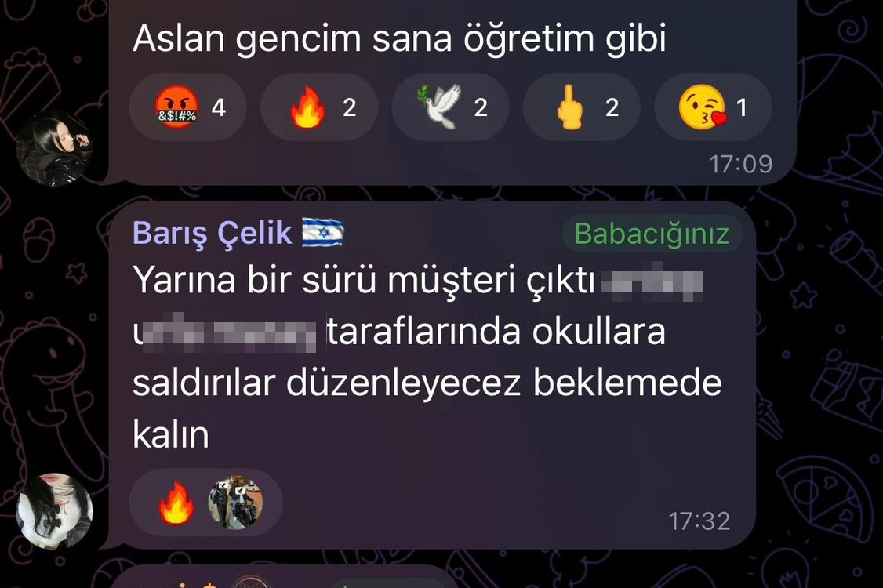This screenshot has height=588, width=883.
Task: Open profile of Barış Çelik sender name
Action: tap(213, 233)
